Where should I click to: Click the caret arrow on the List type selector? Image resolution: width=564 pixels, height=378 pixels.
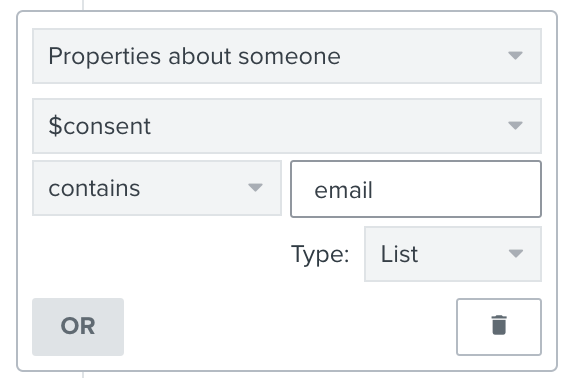[x=516, y=254]
